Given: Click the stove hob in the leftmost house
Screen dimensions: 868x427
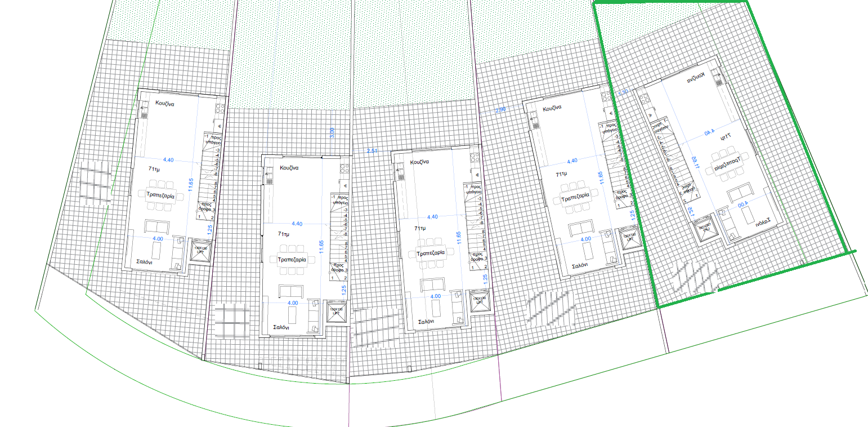Looking at the screenshot, I should click(x=218, y=110).
